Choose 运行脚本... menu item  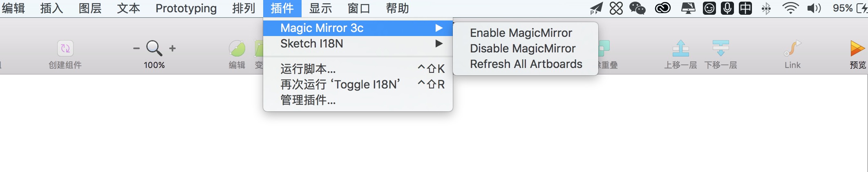pos(358,69)
